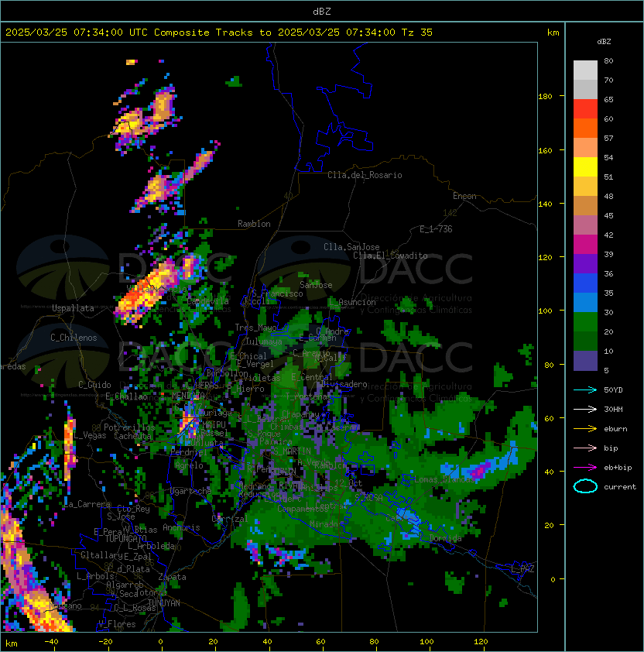This screenshot has height=652, width=644.
Task: Click the pink bip arrow in legend
Action: (585, 448)
